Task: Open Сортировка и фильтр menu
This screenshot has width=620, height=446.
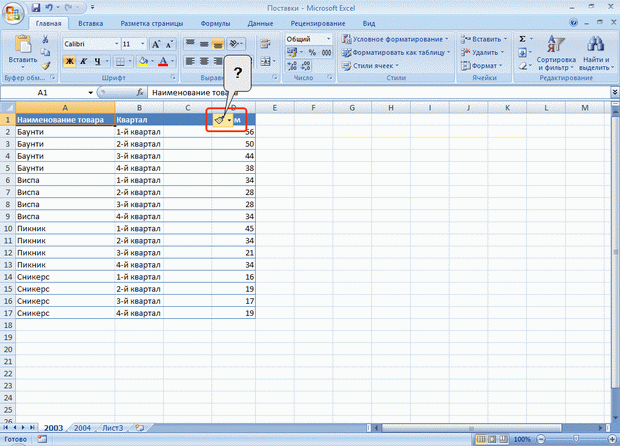Action: coord(556,53)
